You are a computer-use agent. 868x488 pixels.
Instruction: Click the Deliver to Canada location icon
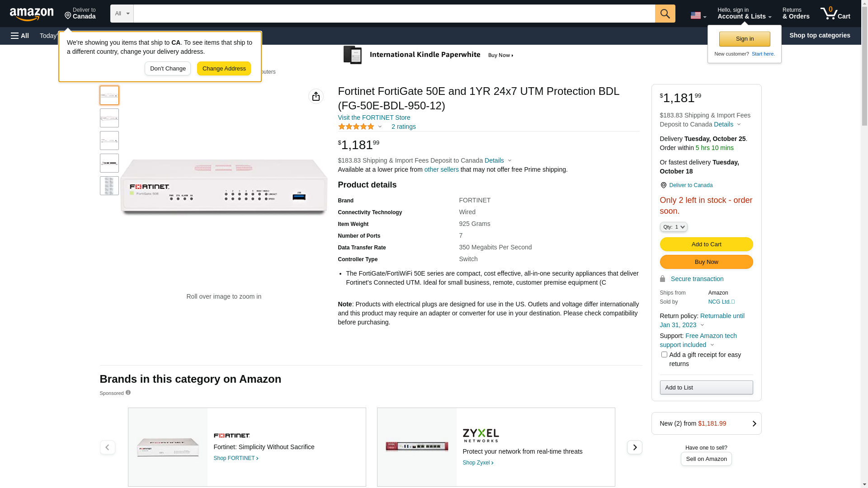[x=663, y=185]
